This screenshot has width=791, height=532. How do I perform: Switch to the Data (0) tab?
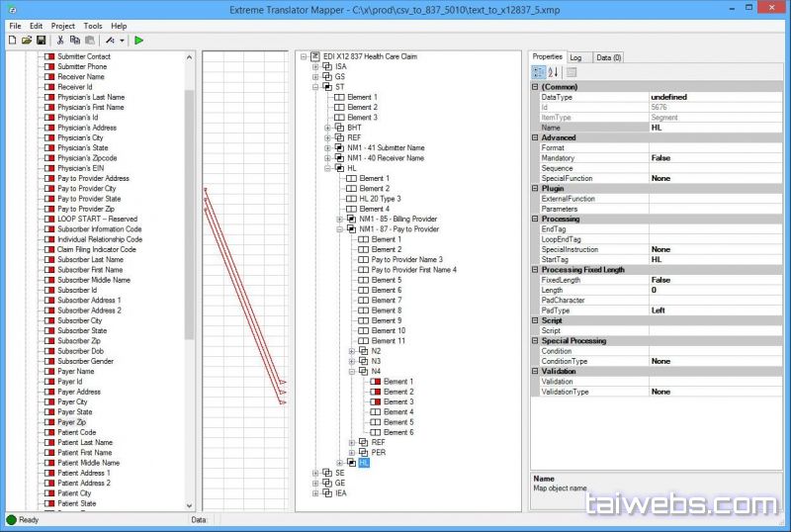pyautogui.click(x=608, y=57)
